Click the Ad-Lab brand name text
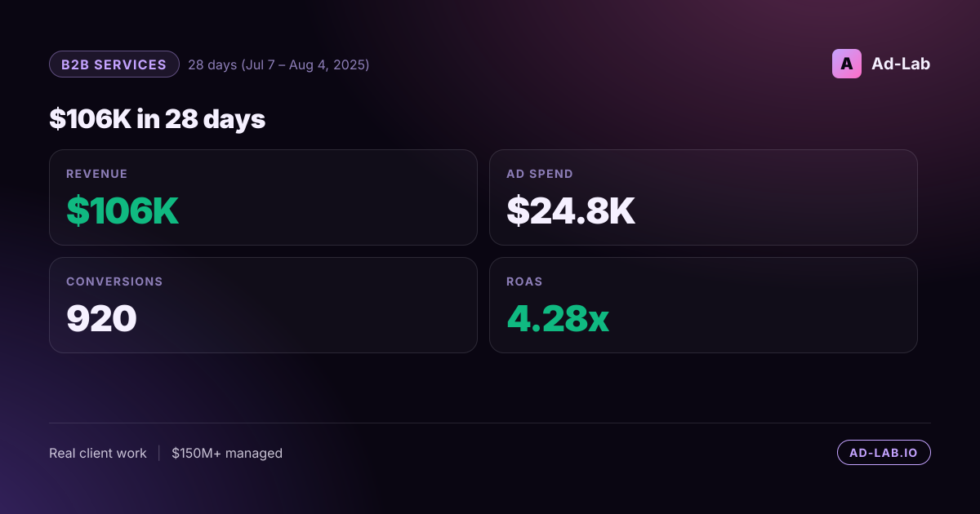The height and width of the screenshot is (514, 980). [901, 64]
